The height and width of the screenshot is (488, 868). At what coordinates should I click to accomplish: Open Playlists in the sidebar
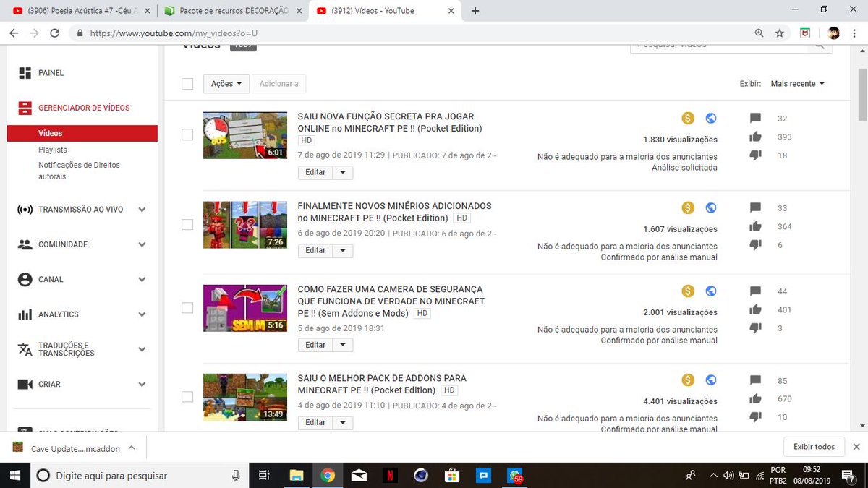click(53, 150)
